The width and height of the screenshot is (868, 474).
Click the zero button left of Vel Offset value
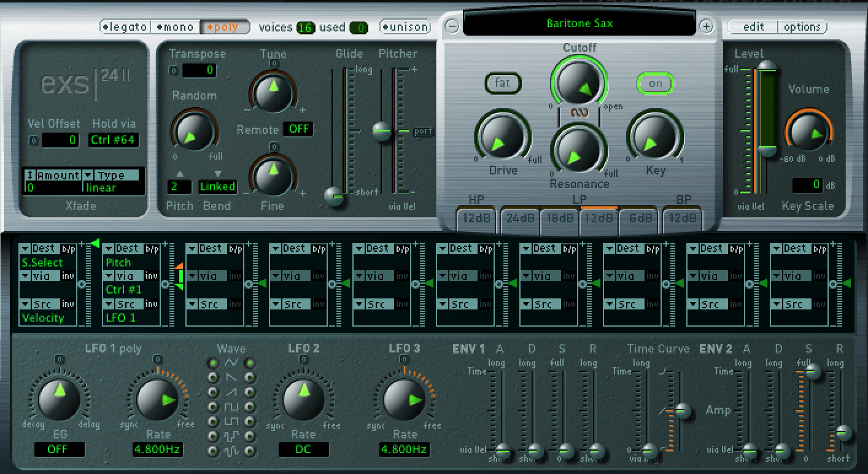tap(34, 141)
